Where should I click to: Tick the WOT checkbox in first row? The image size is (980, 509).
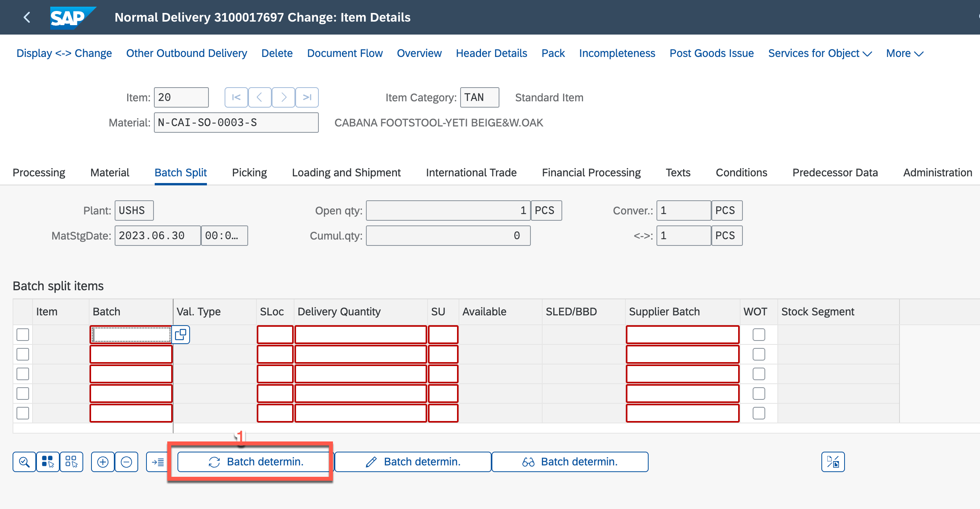(759, 335)
